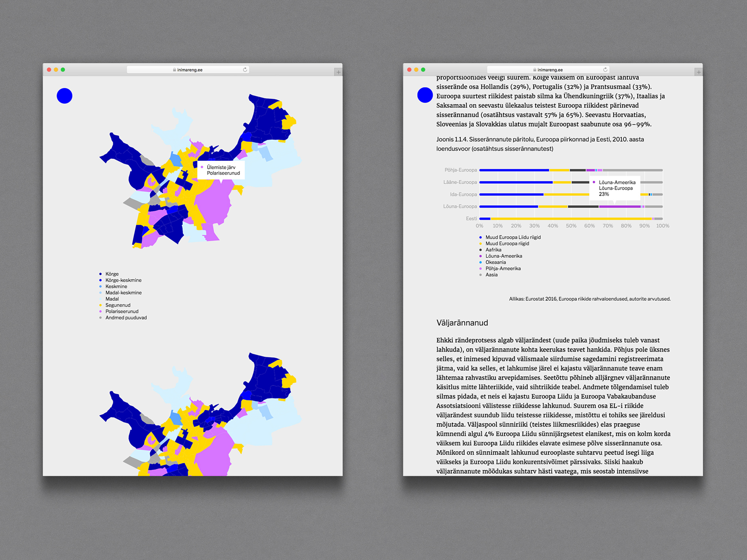The width and height of the screenshot is (747, 560).
Task: Reload the page in the right browser window
Action: click(605, 69)
